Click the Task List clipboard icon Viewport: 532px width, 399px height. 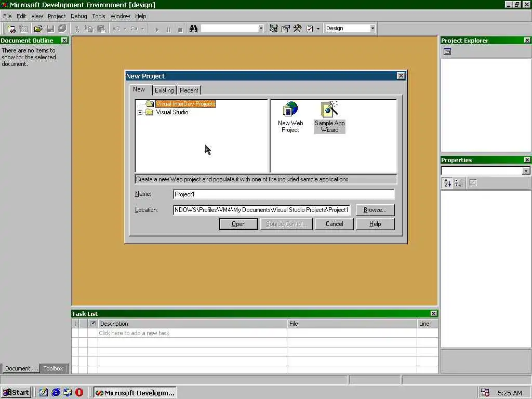click(310, 29)
